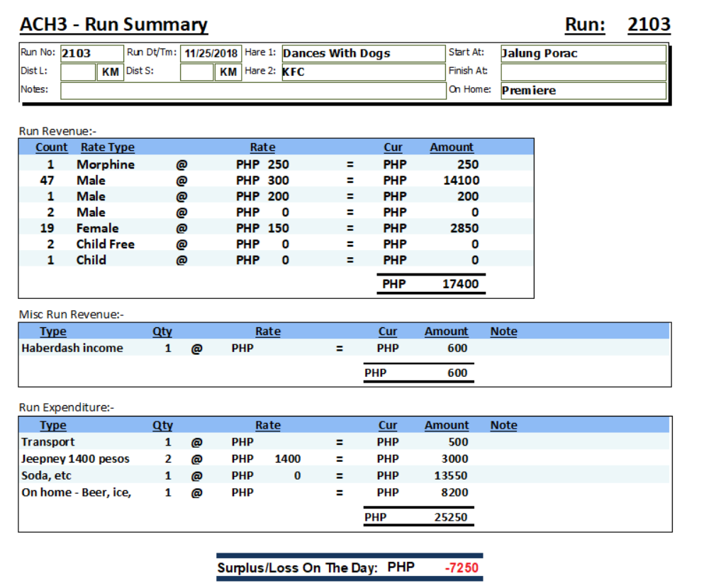This screenshot has height=588, width=704.
Task: Click the Qty header in Run Expenditure
Action: pyautogui.click(x=162, y=426)
